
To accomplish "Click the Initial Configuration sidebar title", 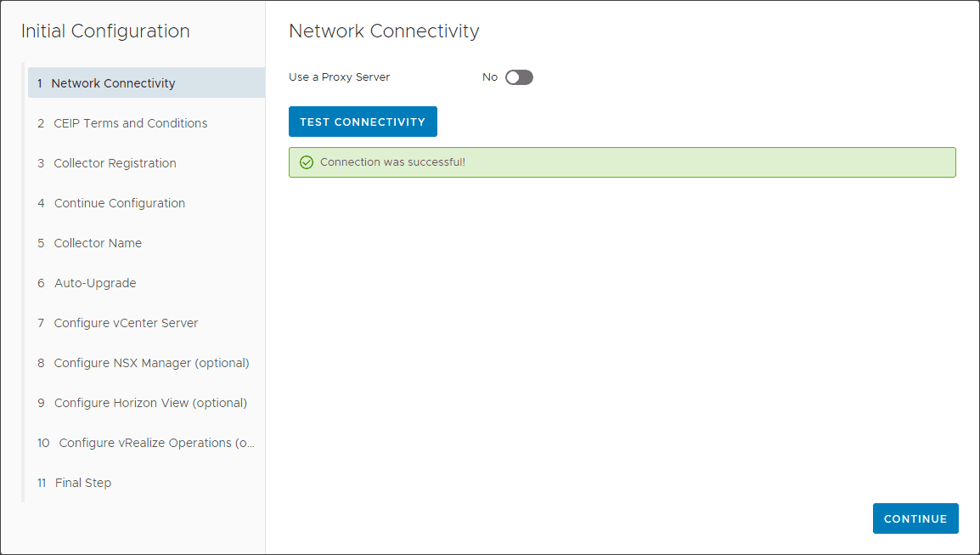I will (x=105, y=31).
